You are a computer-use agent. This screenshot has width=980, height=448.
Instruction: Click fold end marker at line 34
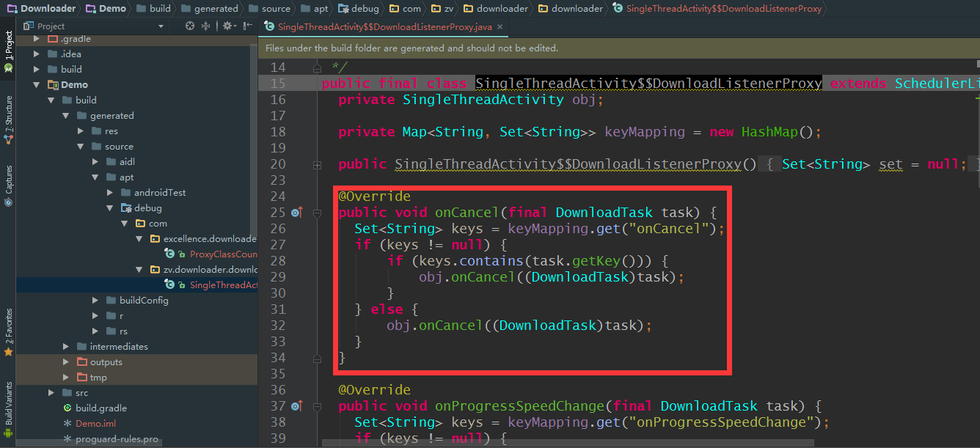[318, 358]
